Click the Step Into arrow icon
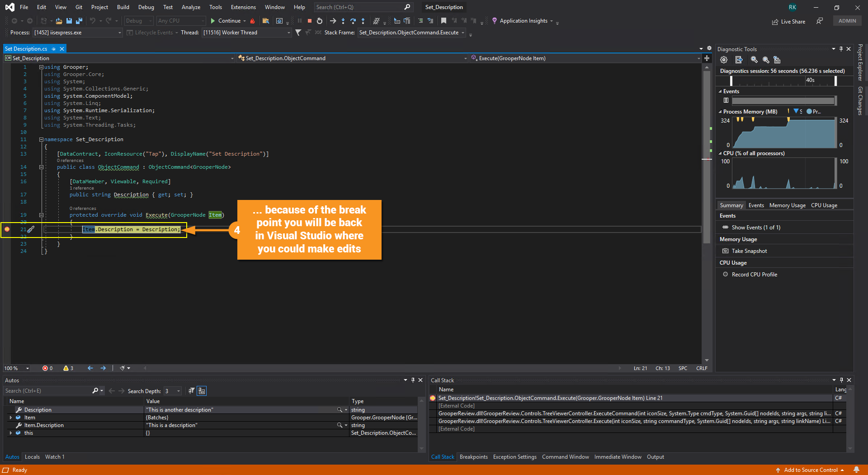Image resolution: width=868 pixels, height=475 pixels. click(343, 21)
